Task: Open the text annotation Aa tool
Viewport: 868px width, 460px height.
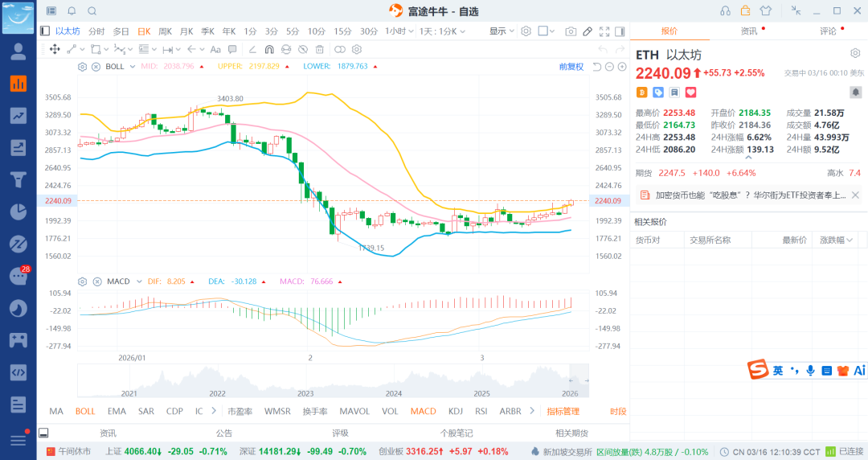Action: 215,49
